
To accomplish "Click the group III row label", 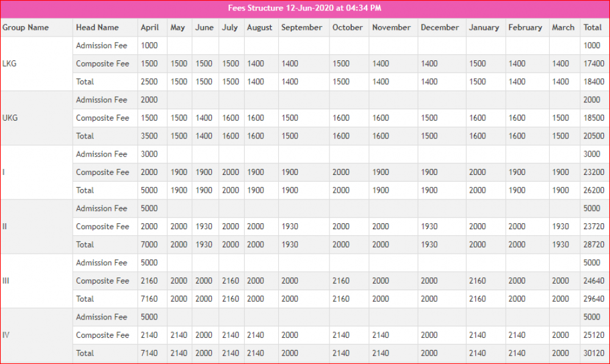I will click(x=7, y=280).
